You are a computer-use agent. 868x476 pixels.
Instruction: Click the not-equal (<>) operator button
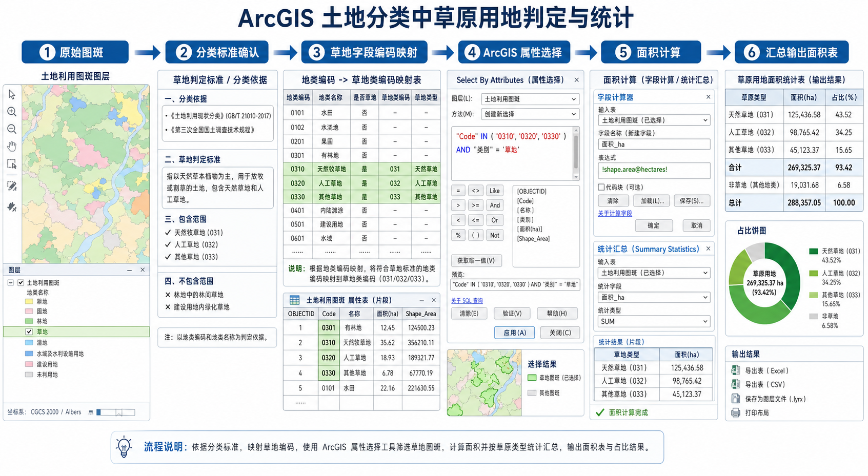[476, 191]
